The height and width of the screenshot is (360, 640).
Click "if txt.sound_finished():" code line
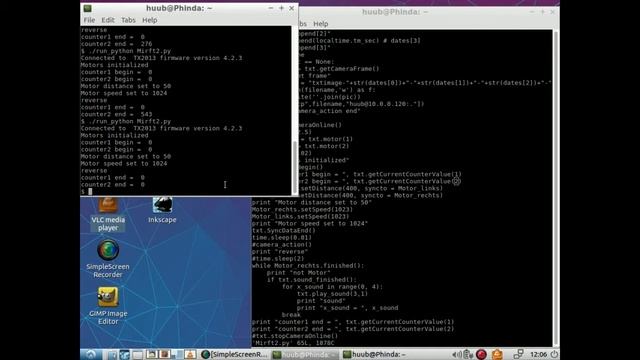311,280
